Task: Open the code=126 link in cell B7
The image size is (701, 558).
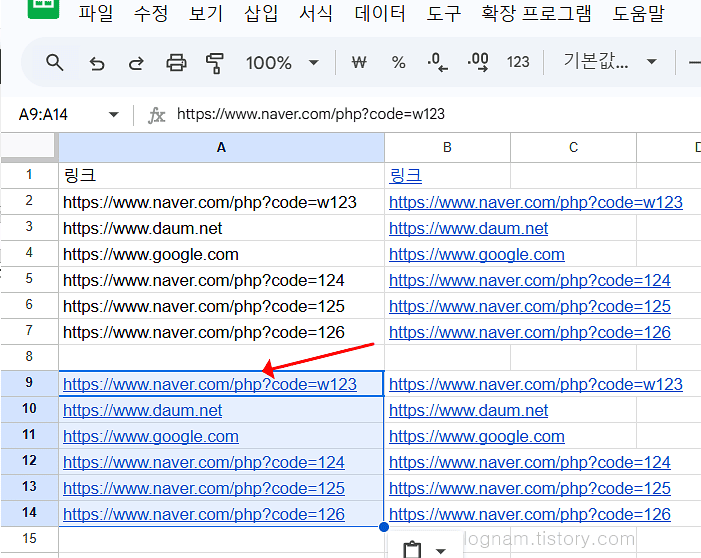Action: pos(530,332)
